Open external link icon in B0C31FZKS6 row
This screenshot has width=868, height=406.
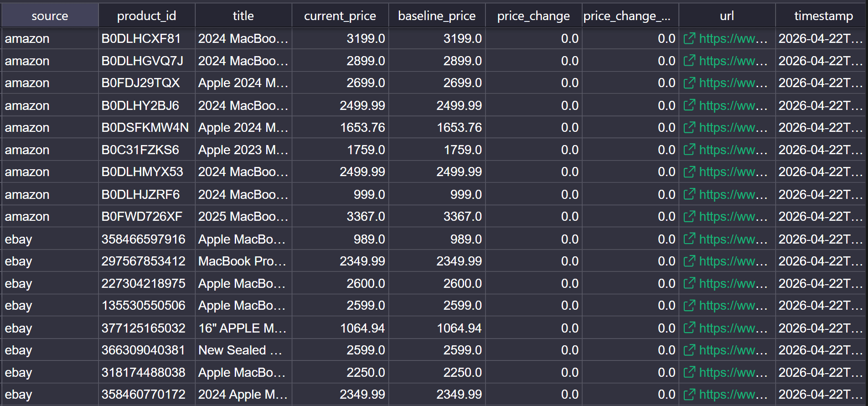click(689, 150)
